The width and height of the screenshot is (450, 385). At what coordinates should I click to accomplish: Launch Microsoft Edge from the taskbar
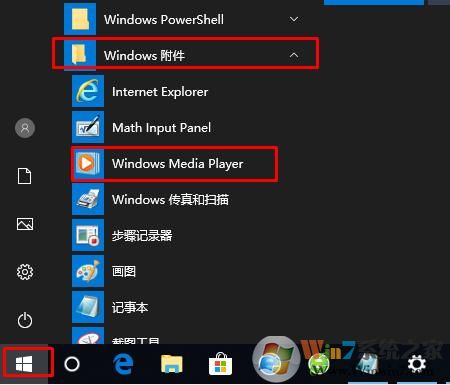tap(123, 364)
